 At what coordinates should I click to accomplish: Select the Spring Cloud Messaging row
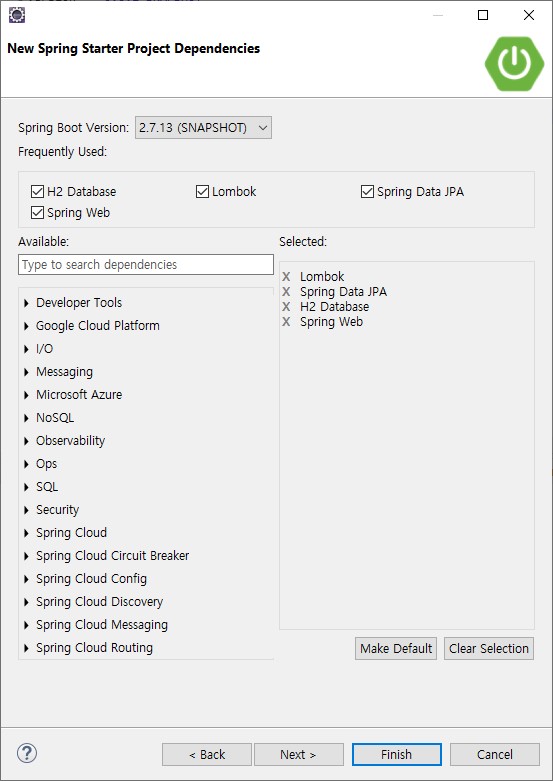[102, 625]
